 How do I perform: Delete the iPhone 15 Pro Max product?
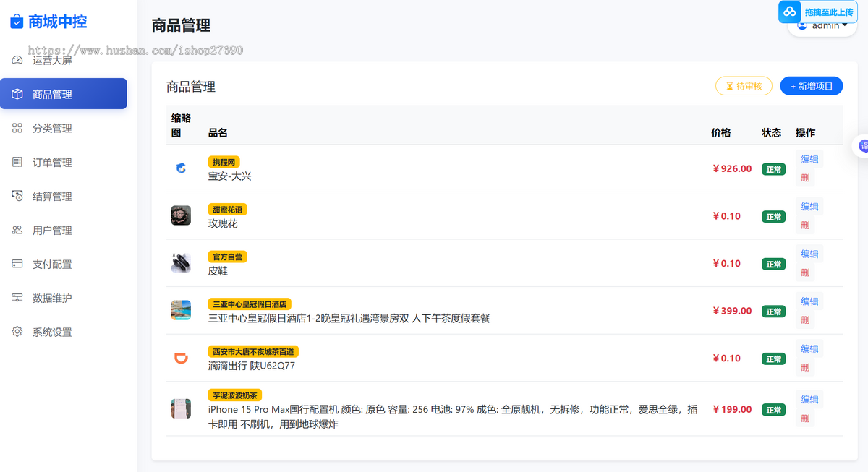coord(805,418)
